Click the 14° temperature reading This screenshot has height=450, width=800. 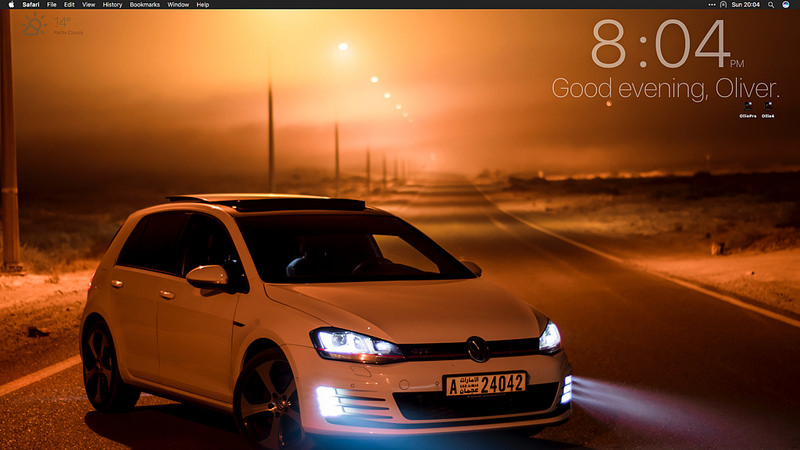click(63, 22)
